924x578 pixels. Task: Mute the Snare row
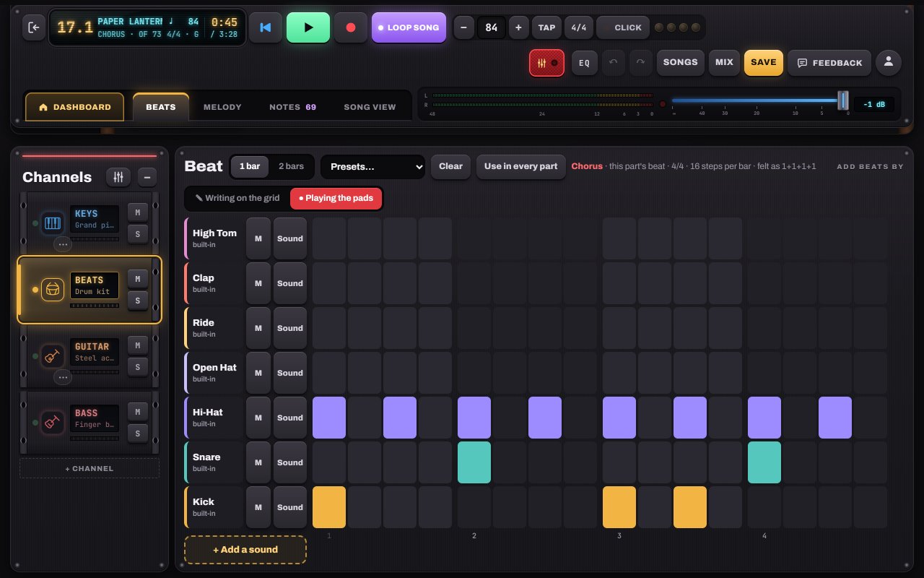click(x=258, y=462)
